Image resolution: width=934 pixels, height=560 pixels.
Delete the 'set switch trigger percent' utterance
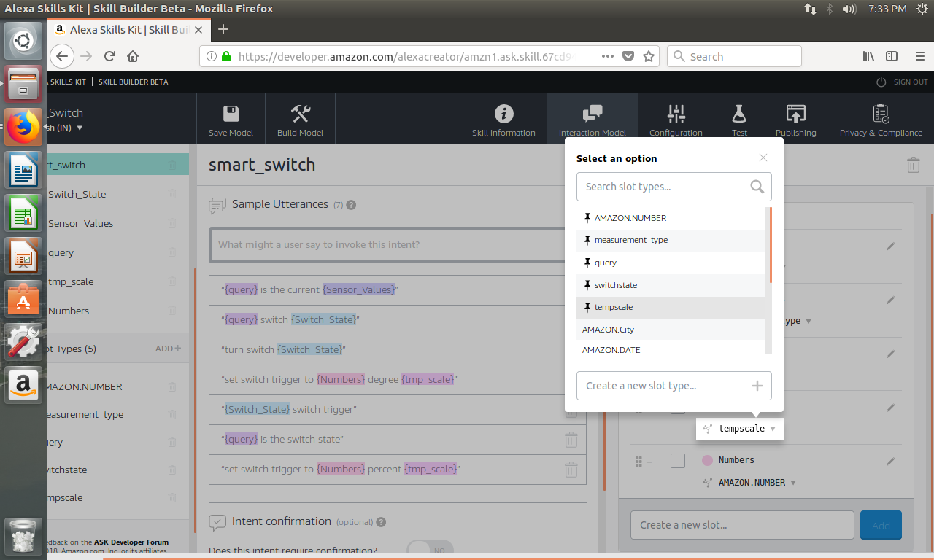pos(571,470)
